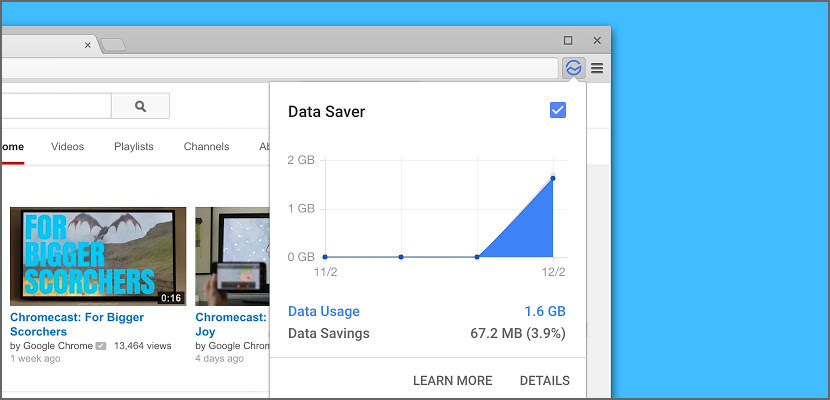This screenshot has width=830, height=400.
Task: Click the Data Saver popup title
Action: pyautogui.click(x=327, y=112)
